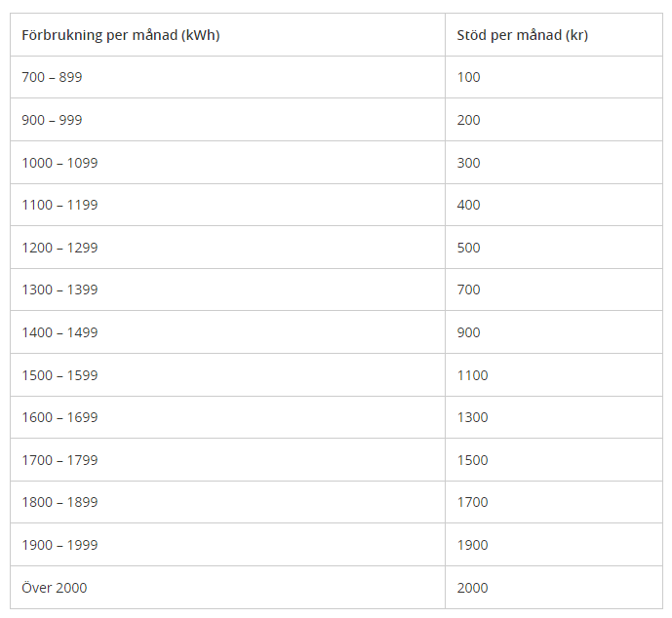672x618 pixels.
Task: Click the 1300 – 1399 consumption cell
Action: (60, 290)
